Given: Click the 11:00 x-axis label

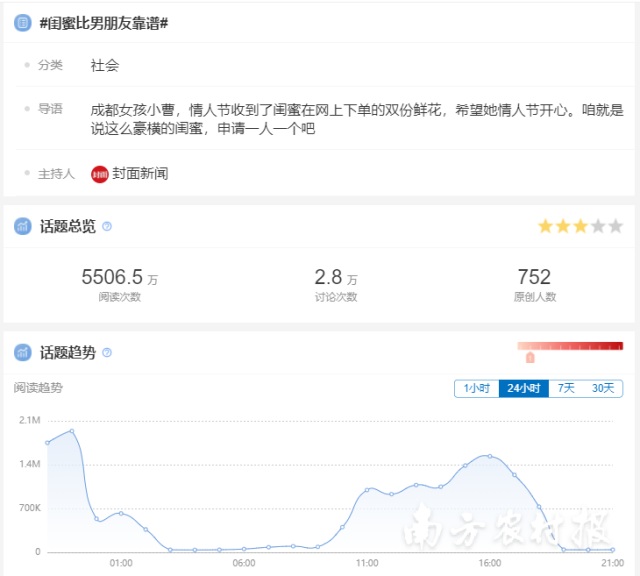Looking at the screenshot, I should [367, 563].
